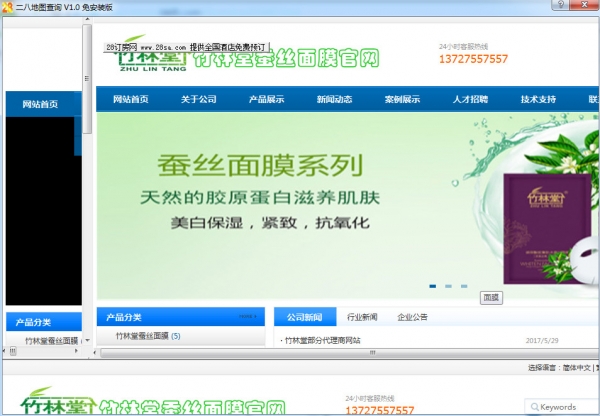Click 技术支持 in the navigation bar
Image resolution: width=600 pixels, height=416 pixels.
[538, 100]
